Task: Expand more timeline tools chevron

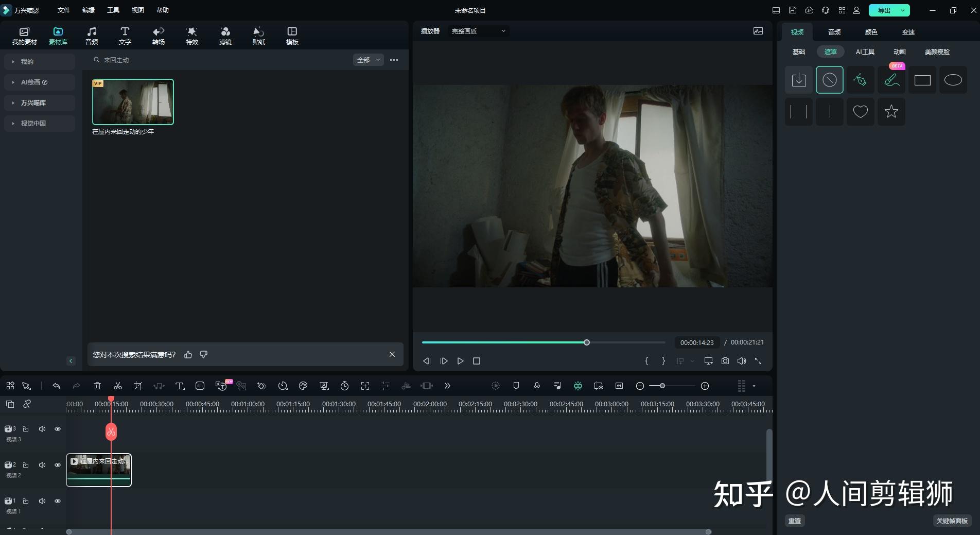Action: 447,386
